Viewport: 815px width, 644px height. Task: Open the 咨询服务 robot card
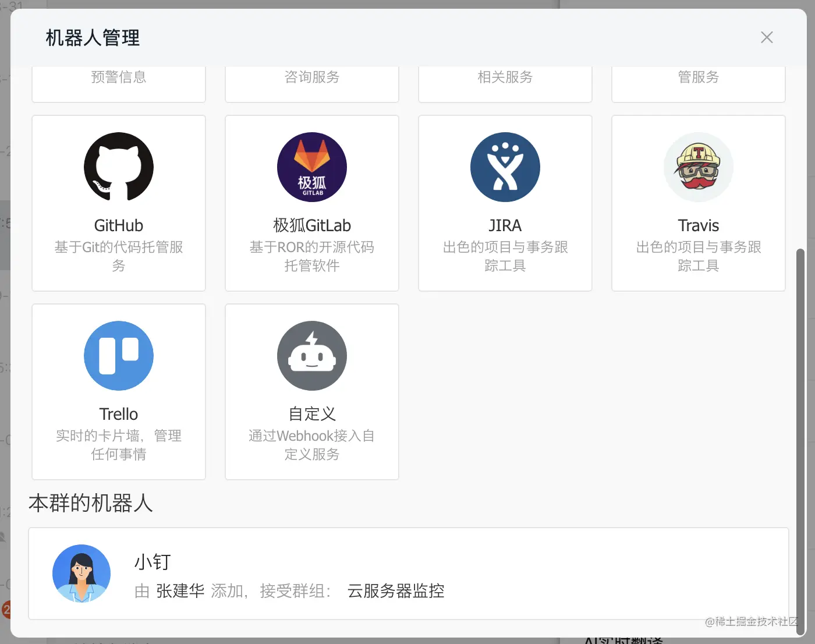click(x=312, y=84)
